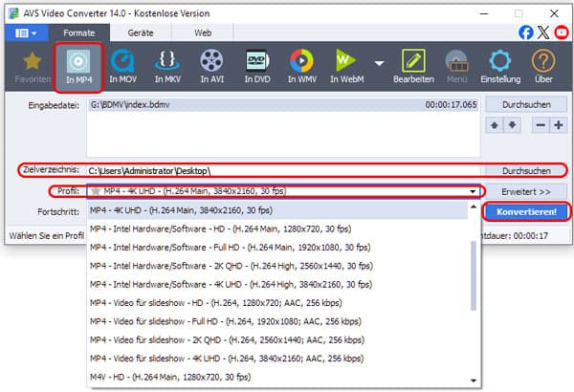Switch to the Geräte tab
The height and width of the screenshot is (392, 574).
point(141,33)
